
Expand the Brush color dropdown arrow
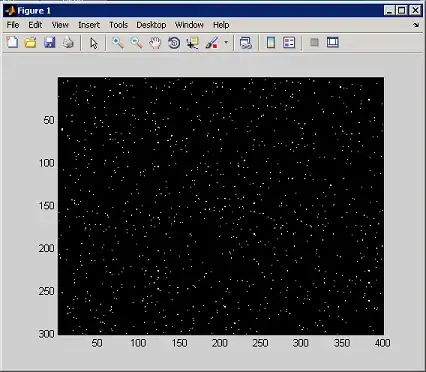pyautogui.click(x=226, y=42)
